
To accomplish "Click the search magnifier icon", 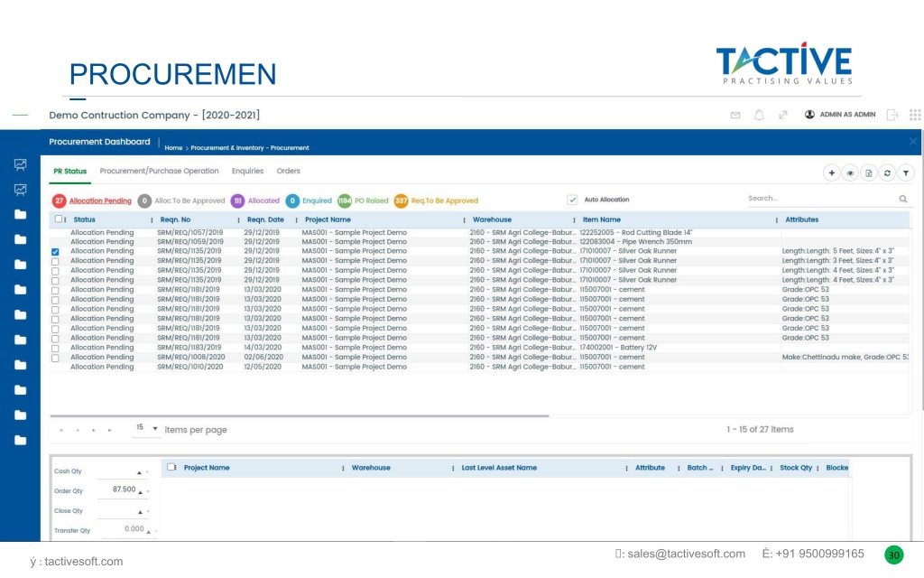I will coord(902,200).
